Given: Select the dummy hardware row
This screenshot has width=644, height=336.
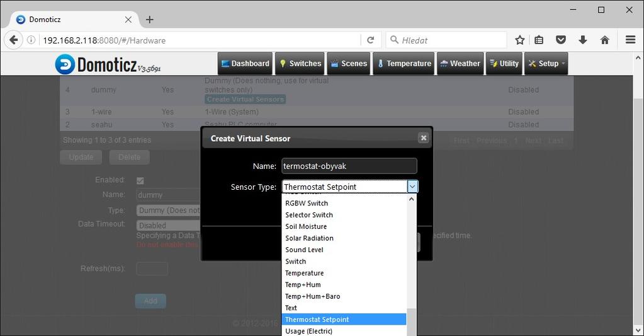Looking at the screenshot, I should pyautogui.click(x=317, y=91).
